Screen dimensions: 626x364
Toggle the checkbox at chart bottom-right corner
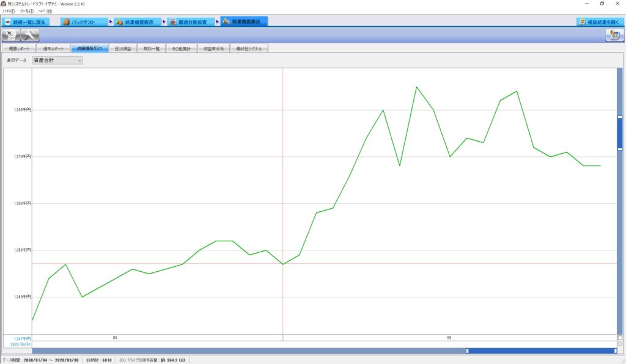point(620,338)
